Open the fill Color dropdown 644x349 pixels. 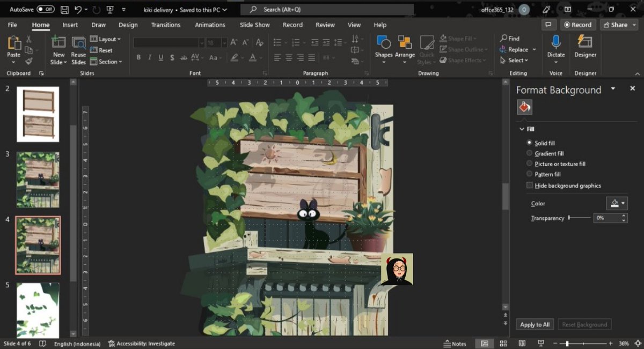(x=617, y=203)
